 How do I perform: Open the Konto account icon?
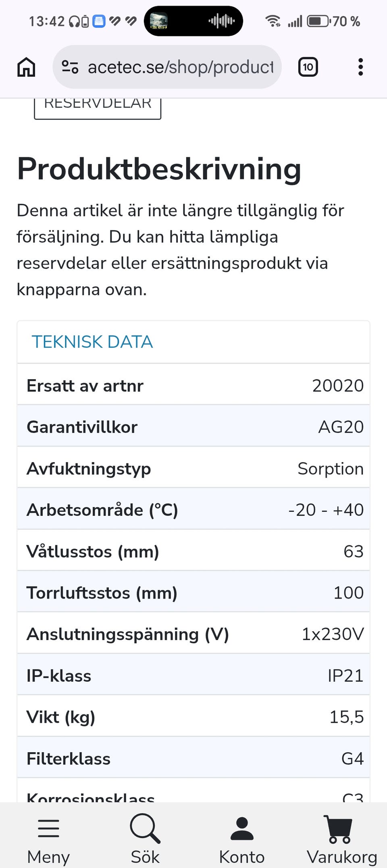[x=242, y=828]
